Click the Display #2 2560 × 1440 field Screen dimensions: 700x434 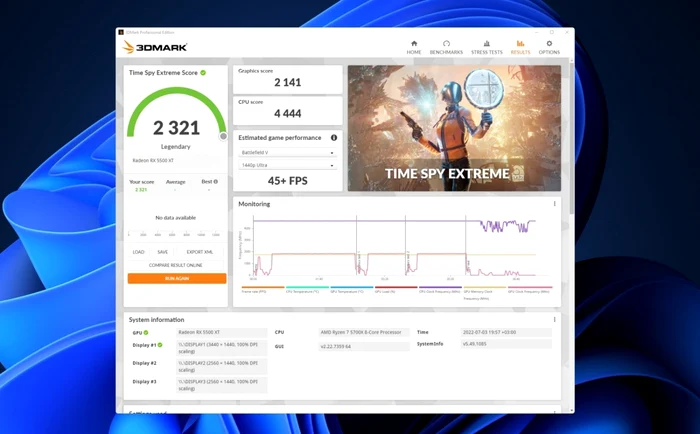coord(221,366)
